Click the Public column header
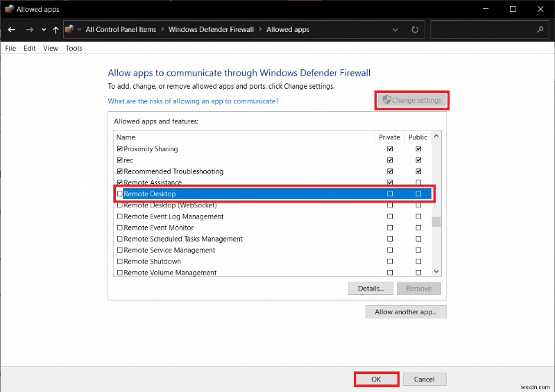This screenshot has width=555, height=392. [x=418, y=137]
